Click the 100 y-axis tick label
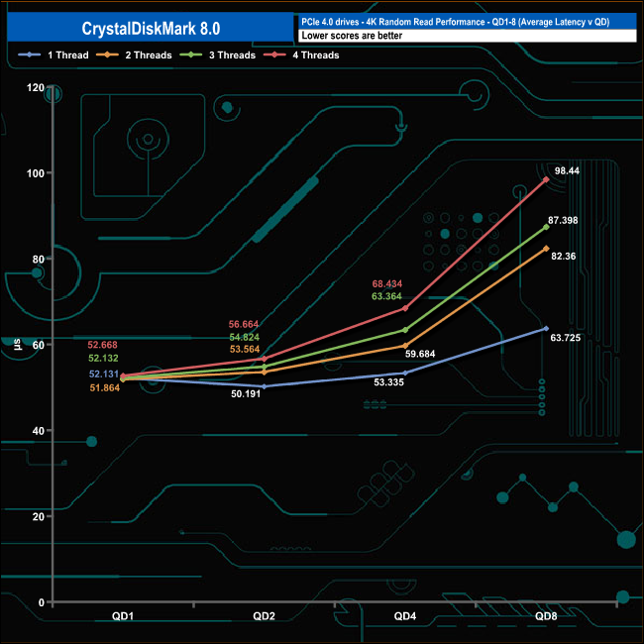This screenshot has height=644, width=644. coord(36,173)
